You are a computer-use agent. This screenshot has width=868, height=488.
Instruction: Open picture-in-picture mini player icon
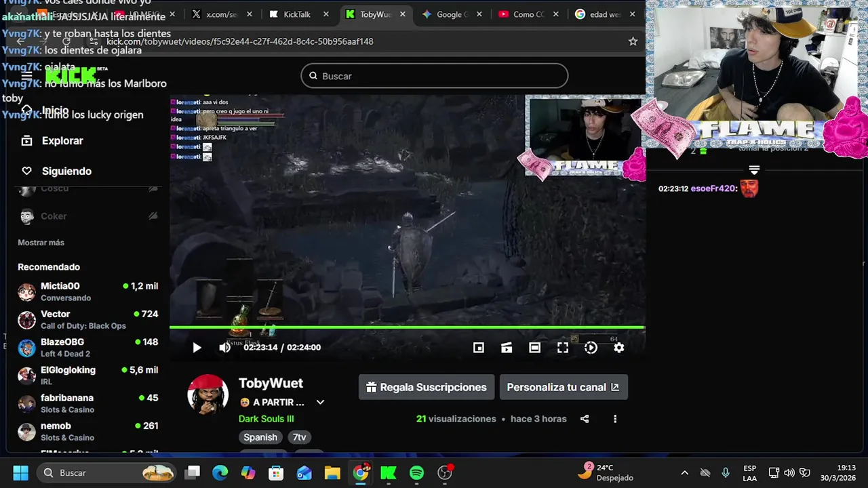(479, 348)
